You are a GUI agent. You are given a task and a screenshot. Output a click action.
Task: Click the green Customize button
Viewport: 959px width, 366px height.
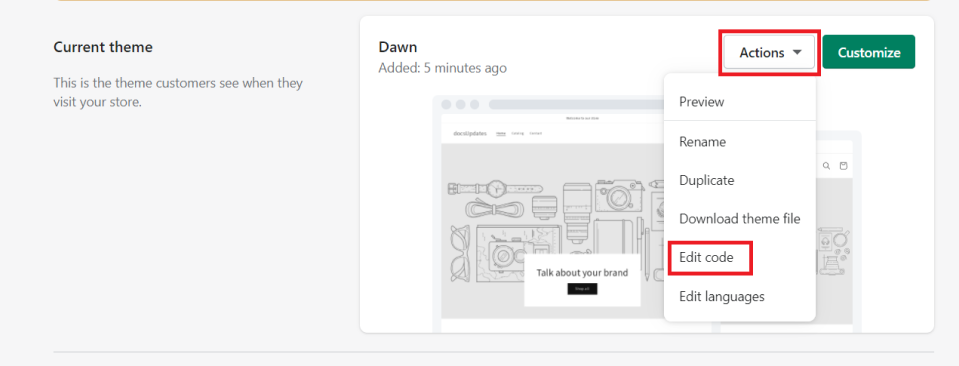[x=868, y=52]
